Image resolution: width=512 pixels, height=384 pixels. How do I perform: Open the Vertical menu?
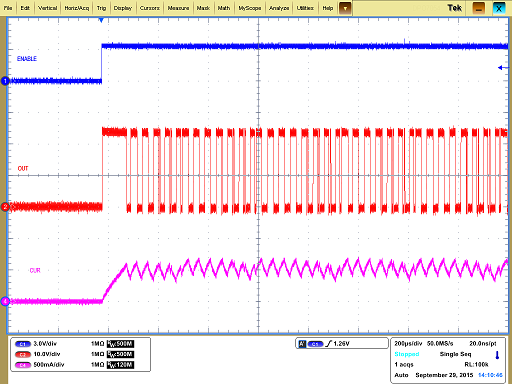tap(48, 8)
